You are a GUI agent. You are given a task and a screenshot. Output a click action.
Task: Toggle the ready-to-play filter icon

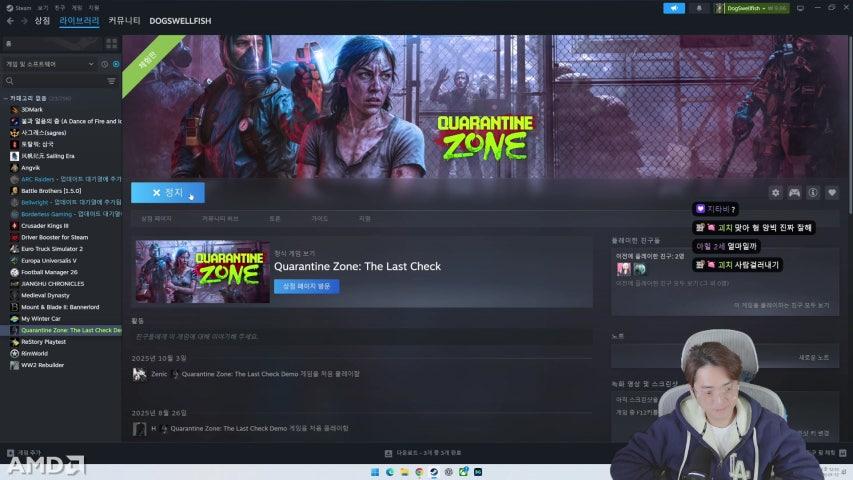click(116, 64)
